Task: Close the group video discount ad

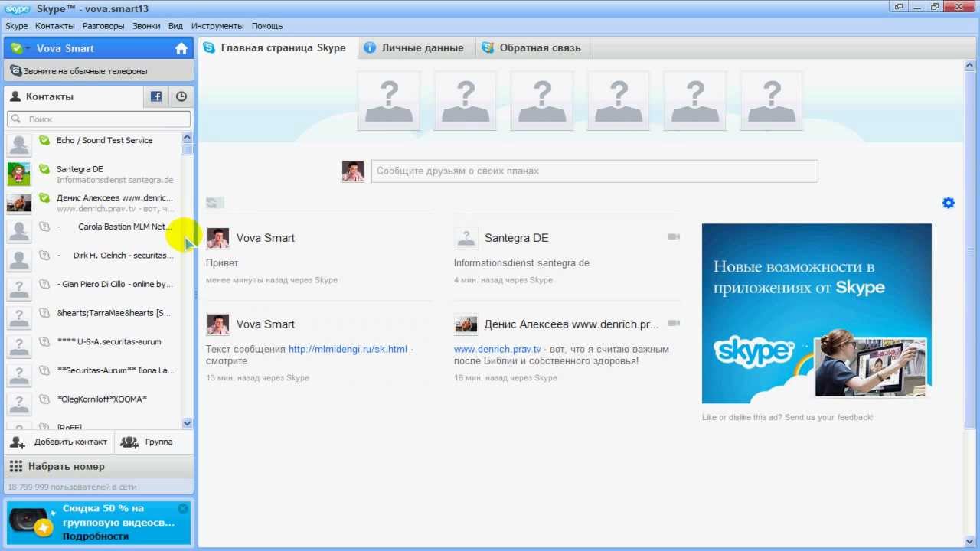Action: 183,508
